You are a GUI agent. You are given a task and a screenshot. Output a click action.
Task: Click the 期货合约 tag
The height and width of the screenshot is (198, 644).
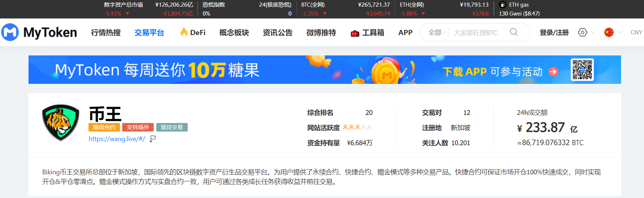tap(104, 127)
